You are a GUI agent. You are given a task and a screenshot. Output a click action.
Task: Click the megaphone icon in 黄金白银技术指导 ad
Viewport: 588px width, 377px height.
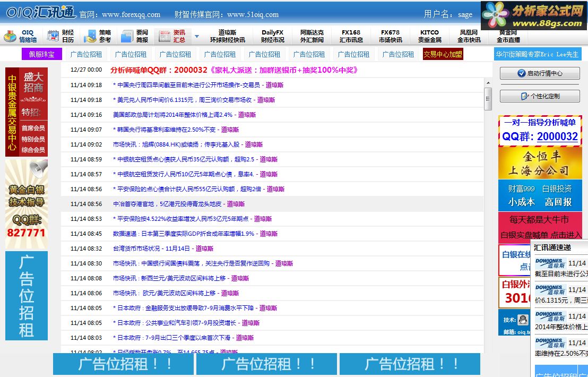(x=39, y=168)
